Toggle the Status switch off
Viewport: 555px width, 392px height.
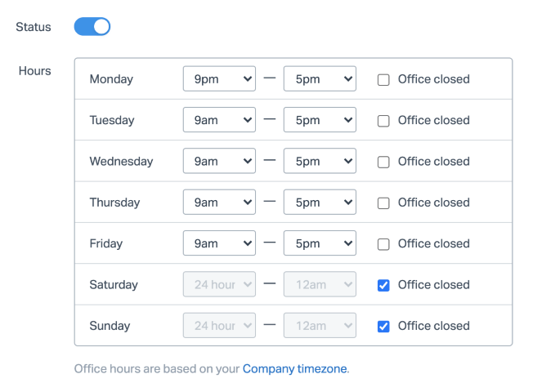[92, 27]
